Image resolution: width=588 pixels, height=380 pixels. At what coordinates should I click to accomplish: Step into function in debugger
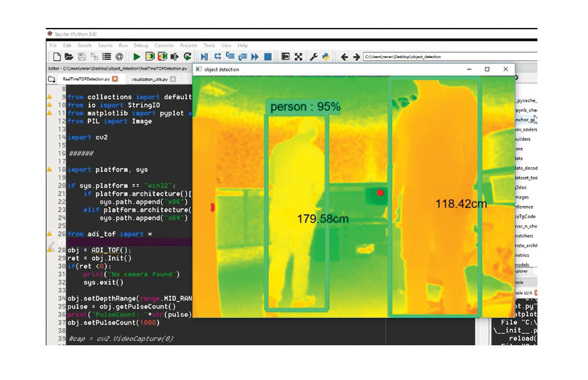230,57
